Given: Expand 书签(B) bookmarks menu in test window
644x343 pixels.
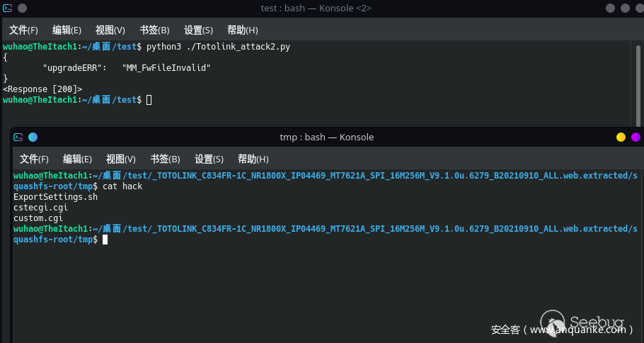Looking at the screenshot, I should [x=154, y=30].
